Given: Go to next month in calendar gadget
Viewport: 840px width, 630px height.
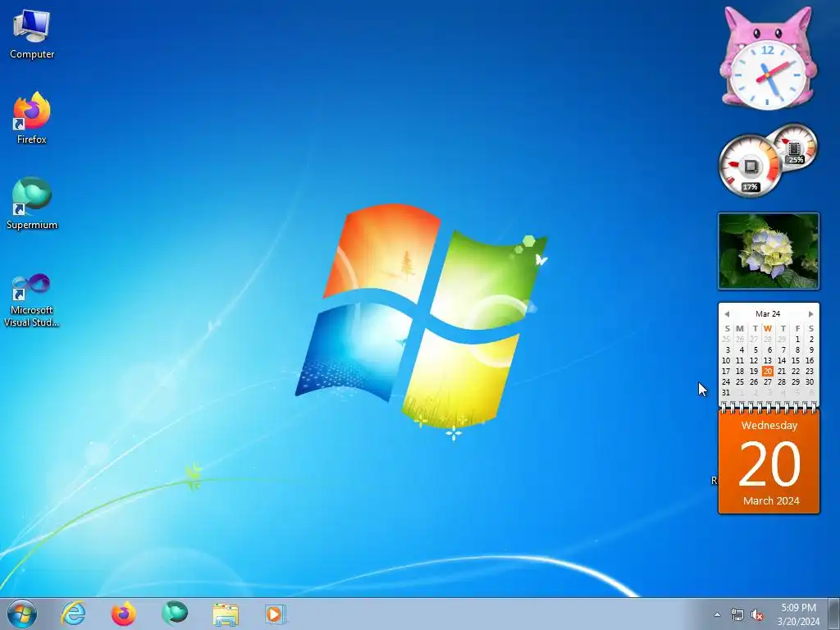Looking at the screenshot, I should 810,314.
